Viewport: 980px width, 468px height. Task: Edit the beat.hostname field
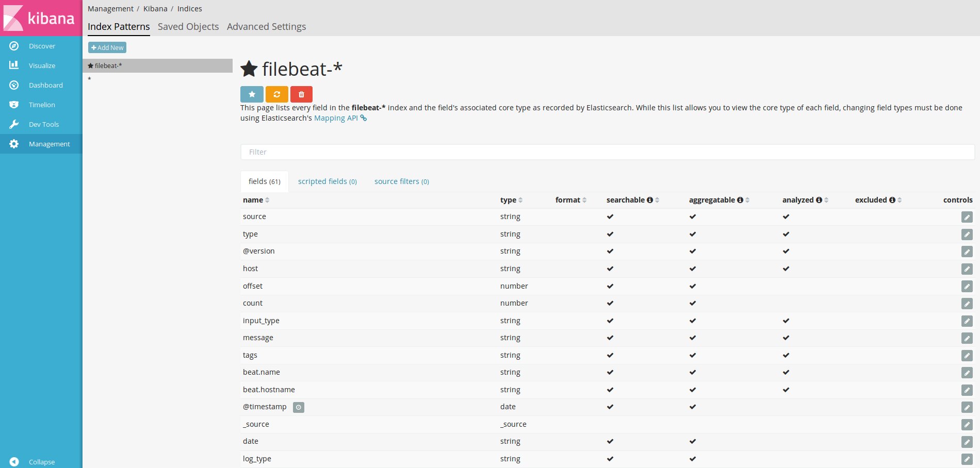point(967,390)
